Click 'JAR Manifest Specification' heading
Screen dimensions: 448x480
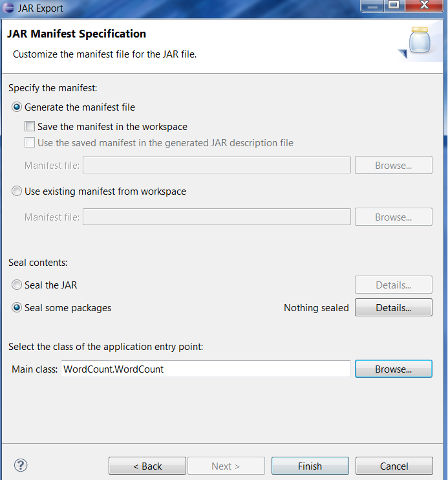pyautogui.click(x=76, y=34)
